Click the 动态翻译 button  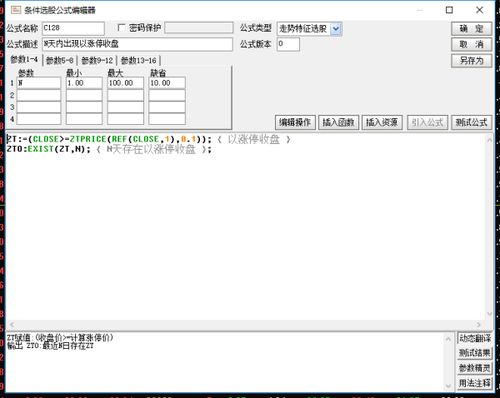[475, 338]
